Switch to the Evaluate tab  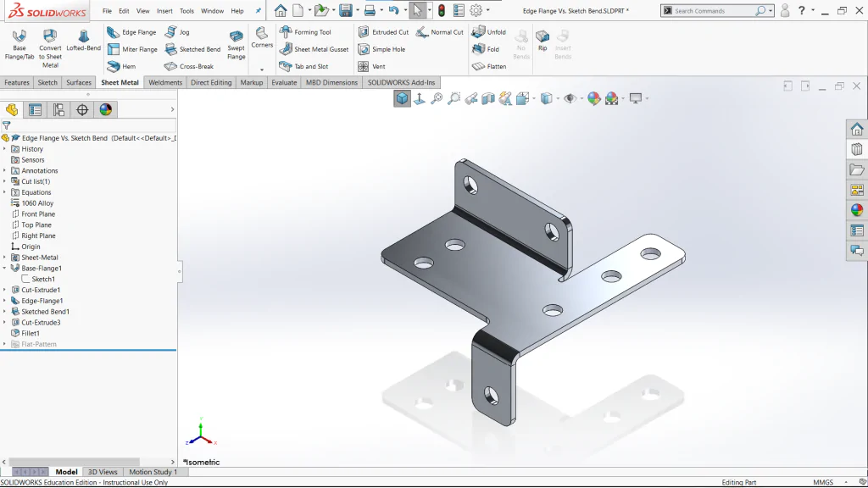(x=284, y=82)
